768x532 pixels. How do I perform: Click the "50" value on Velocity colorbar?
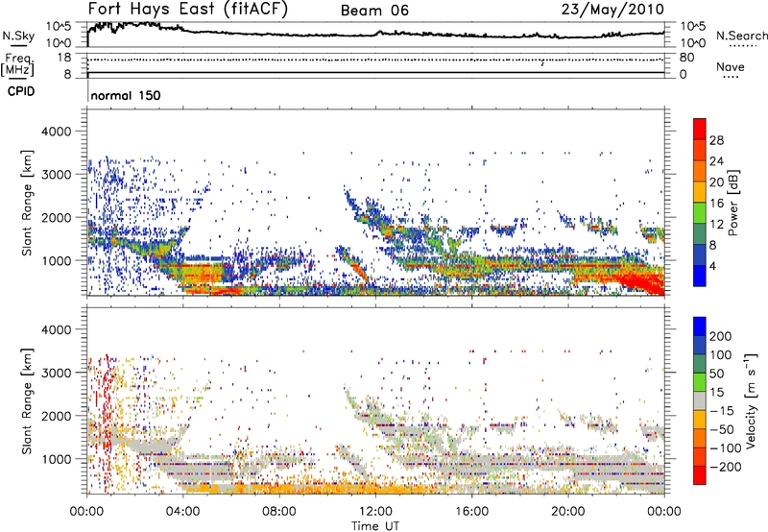[x=716, y=374]
